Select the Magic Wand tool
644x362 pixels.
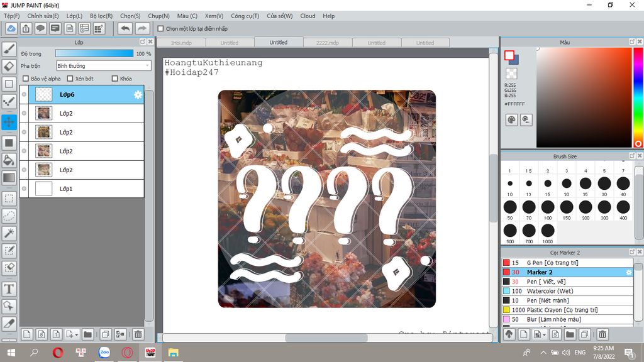point(9,234)
